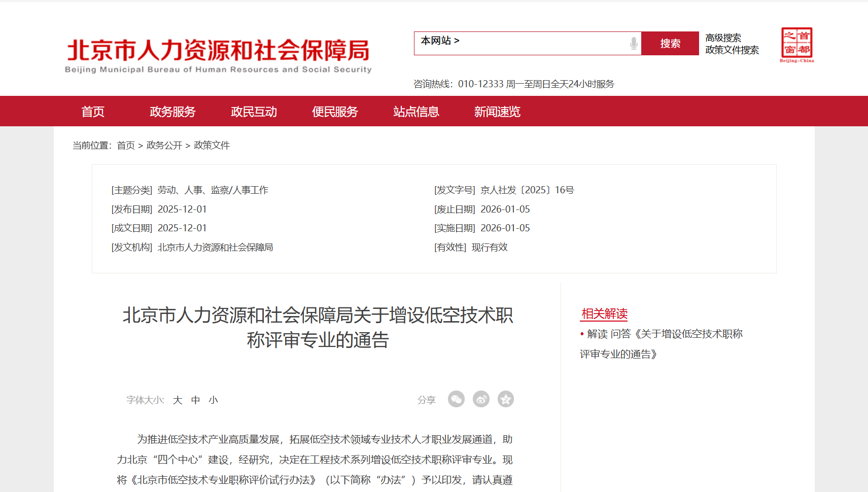The image size is (868, 492).
Task: Open the 站点信息 section
Action: 416,112
